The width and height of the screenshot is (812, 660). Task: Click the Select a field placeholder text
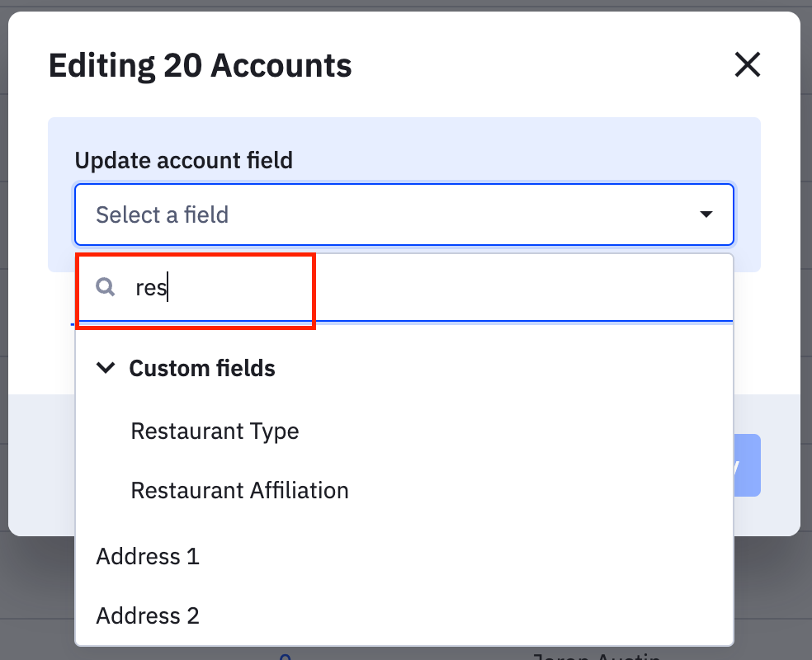(x=162, y=214)
